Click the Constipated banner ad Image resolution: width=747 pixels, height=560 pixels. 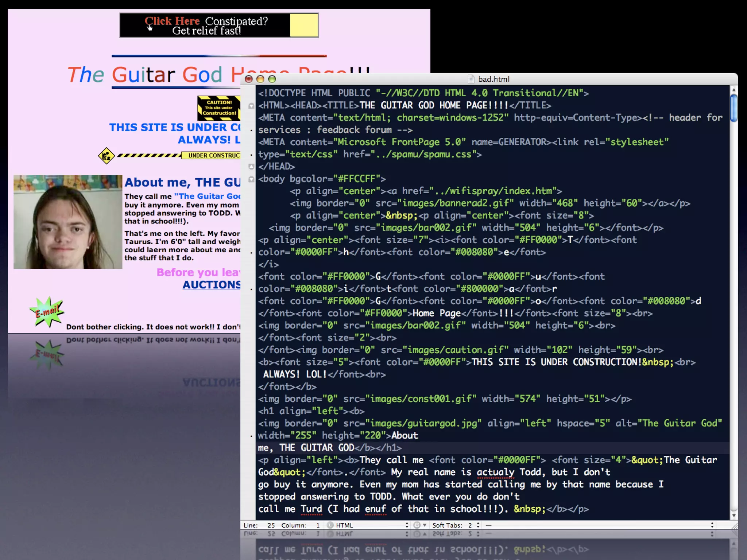(x=206, y=26)
